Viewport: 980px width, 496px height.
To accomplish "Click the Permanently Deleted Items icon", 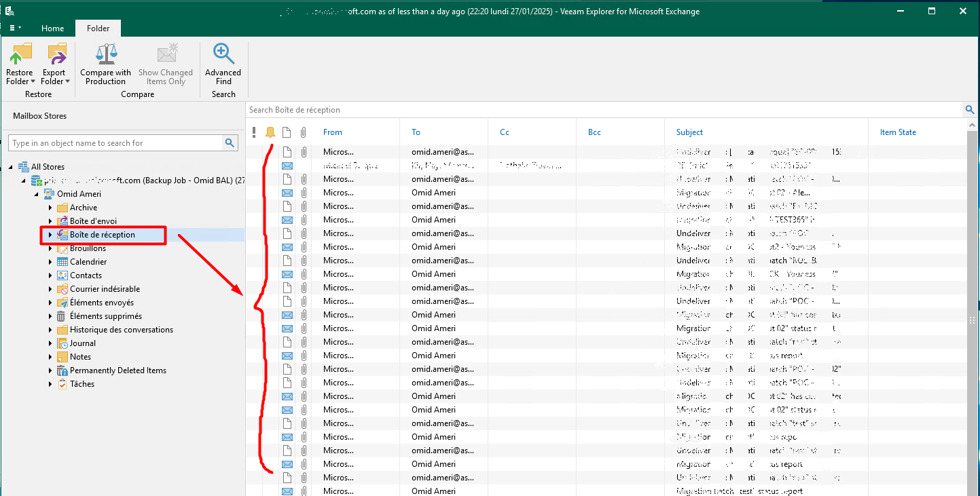I will pyautogui.click(x=62, y=370).
